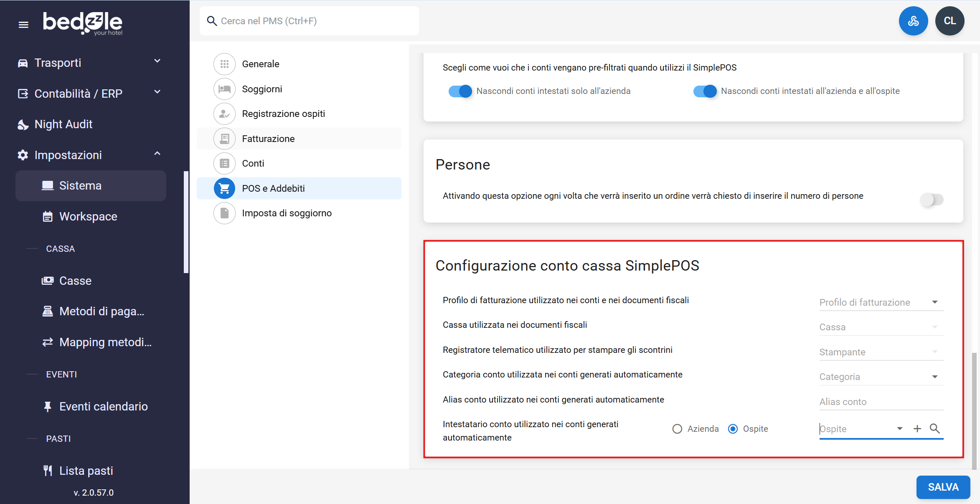Disable Nascondi conti intestati solo all'azienda toggle
Image resolution: width=980 pixels, height=504 pixels.
(x=460, y=91)
